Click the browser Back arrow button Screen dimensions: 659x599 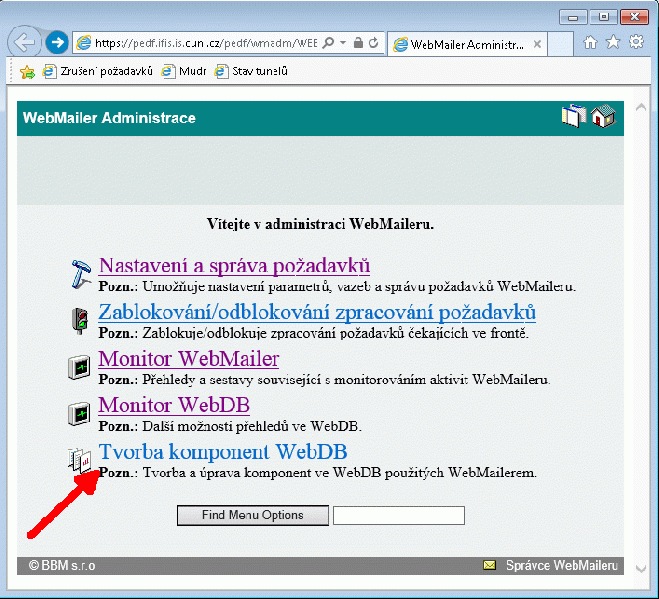pyautogui.click(x=24, y=42)
